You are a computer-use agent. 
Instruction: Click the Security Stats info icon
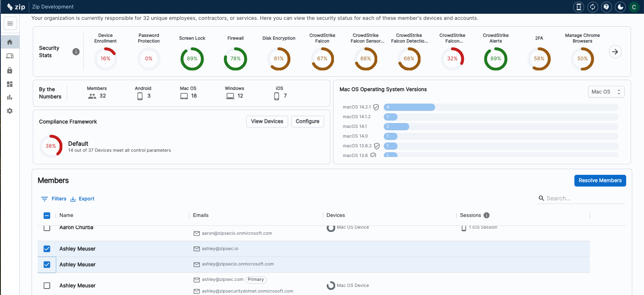pos(76,52)
